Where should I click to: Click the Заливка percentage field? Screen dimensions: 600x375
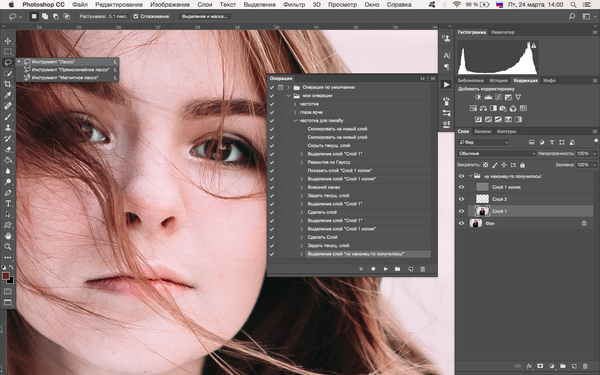pos(583,165)
